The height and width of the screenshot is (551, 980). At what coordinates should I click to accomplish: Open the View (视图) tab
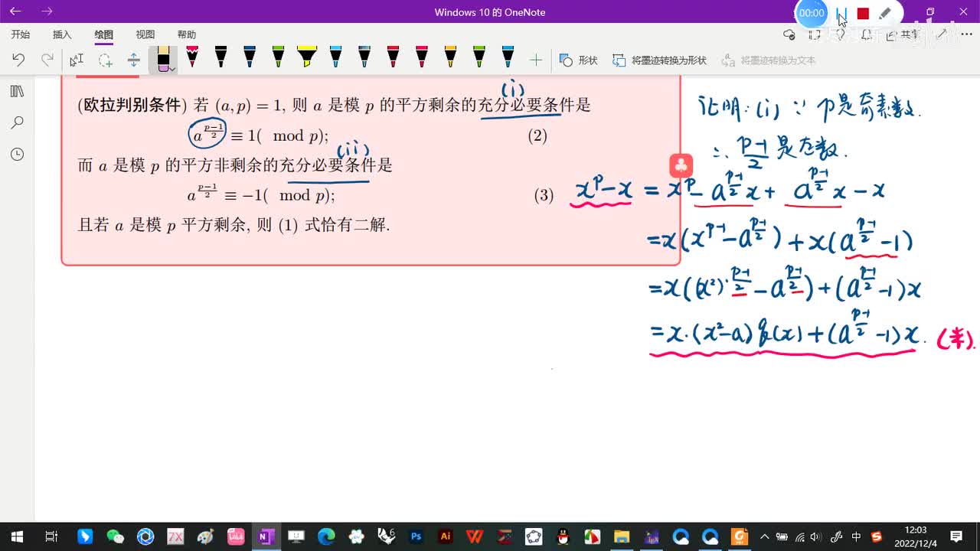pos(145,34)
